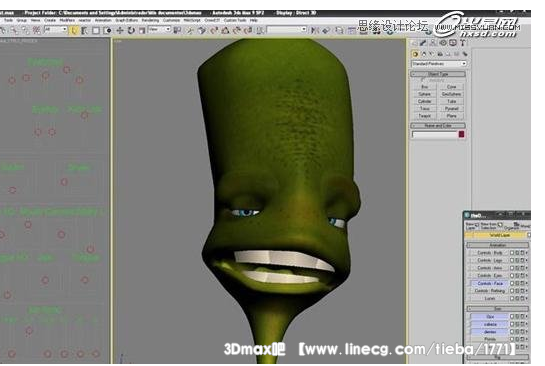Image resolution: width=545 pixels, height=366 pixels.
Task: Select the Cameras category icon
Action: pyautogui.click(x=440, y=54)
